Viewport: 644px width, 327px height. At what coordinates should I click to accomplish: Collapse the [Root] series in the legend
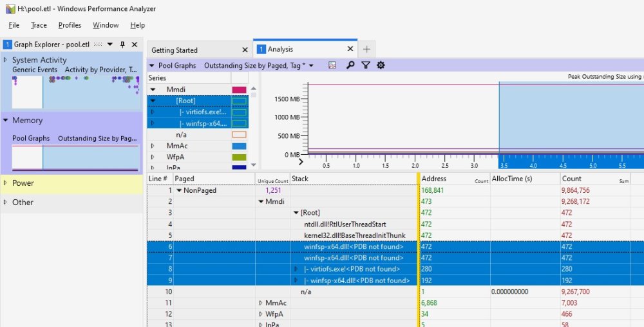(x=153, y=101)
